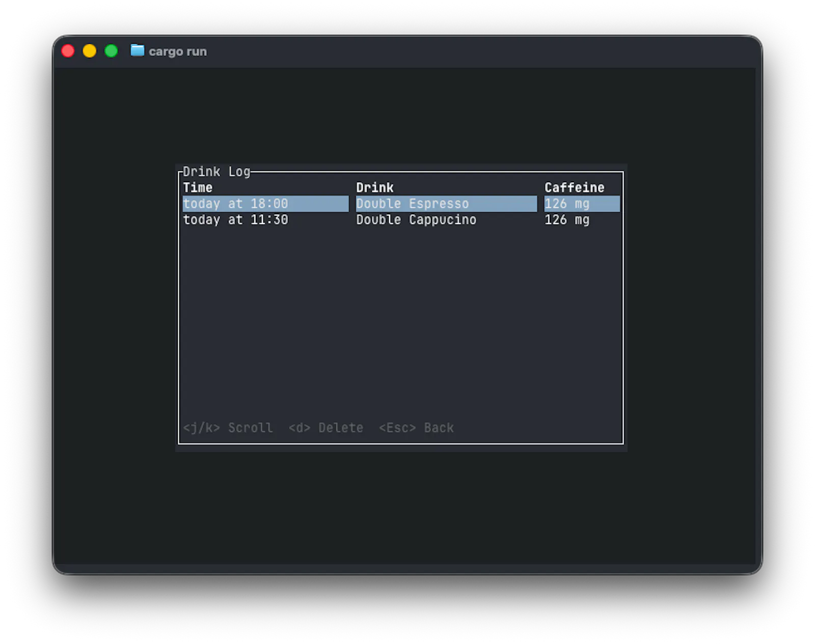Click the "cargo run" window title
This screenshot has width=815, height=644.
click(x=178, y=51)
